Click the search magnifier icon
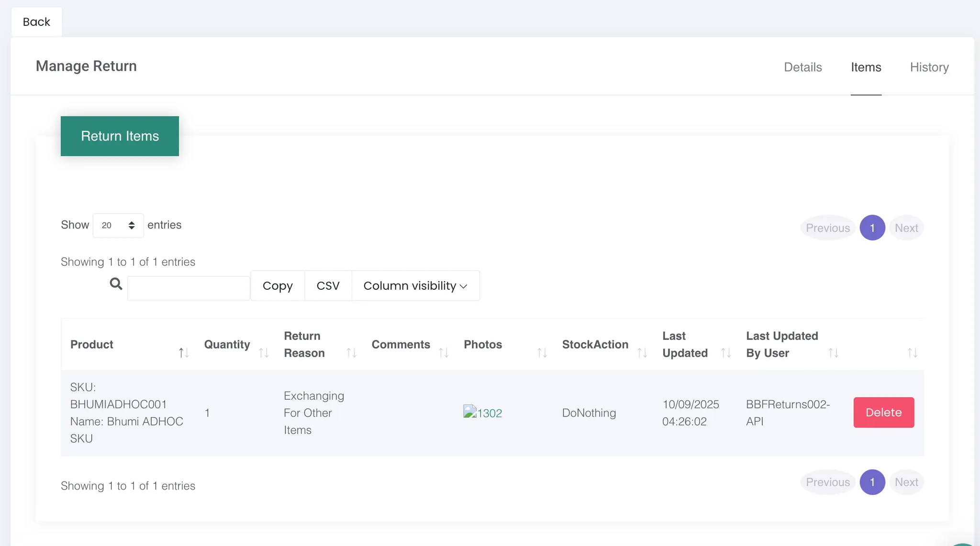 [x=116, y=284]
